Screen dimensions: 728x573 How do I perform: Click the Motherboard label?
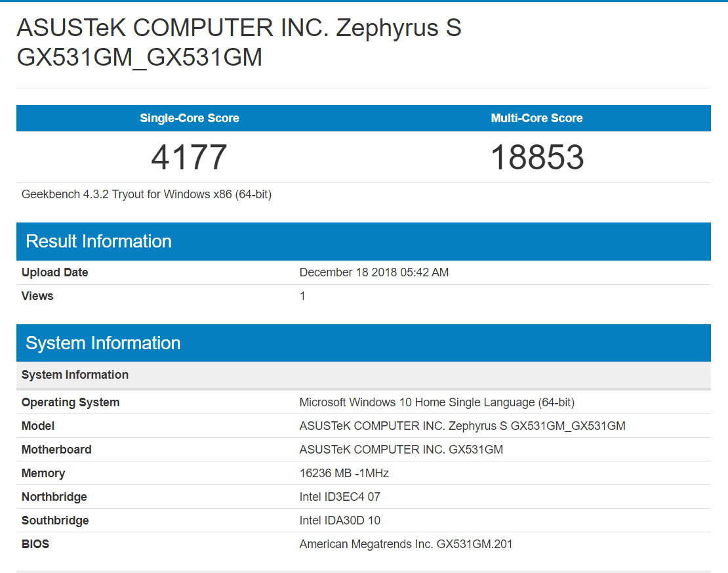click(x=56, y=450)
